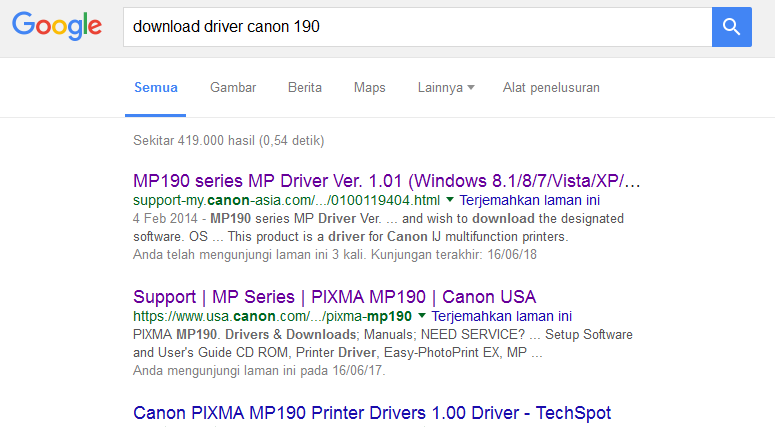
Task: Focus the search box containing 'download driver canon 190'
Action: pyautogui.click(x=418, y=27)
